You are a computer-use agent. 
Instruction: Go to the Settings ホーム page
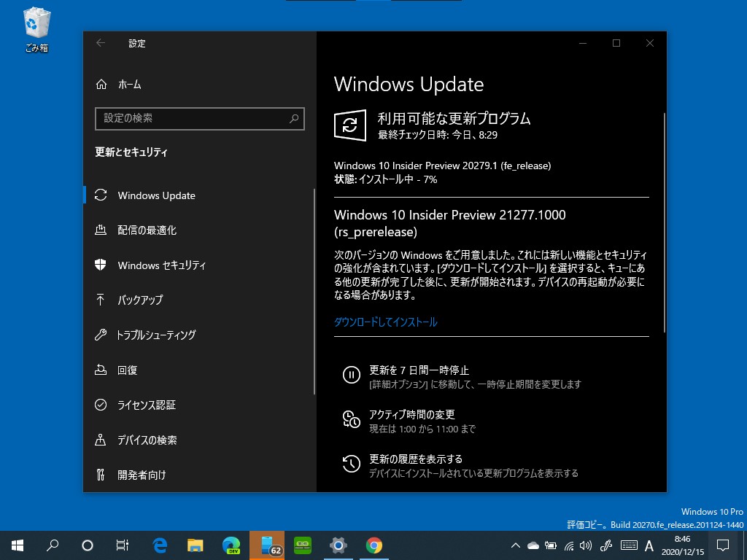click(130, 85)
